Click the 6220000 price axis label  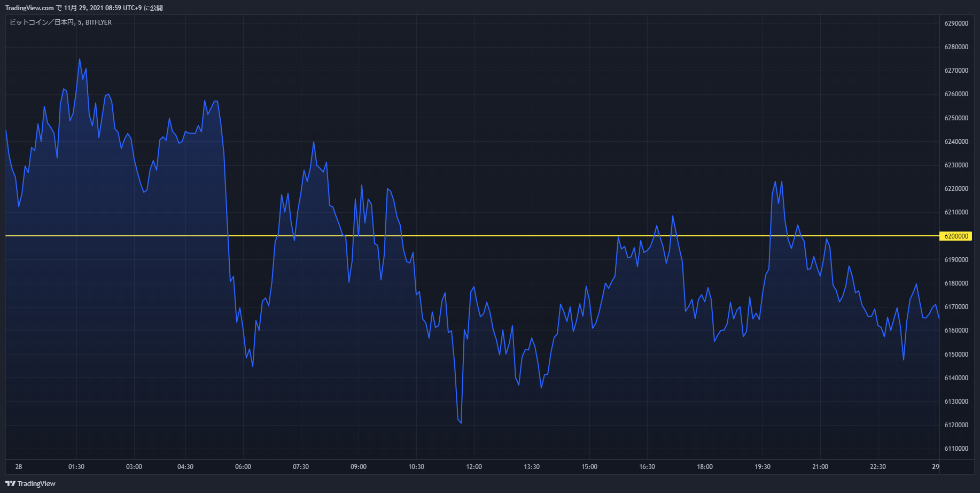point(956,189)
